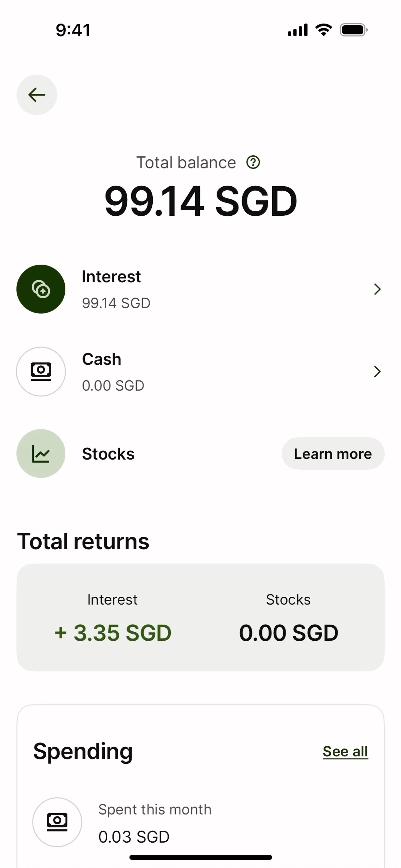This screenshot has width=401, height=868.
Task: Tap the Cash banknote icon
Action: [x=41, y=372]
